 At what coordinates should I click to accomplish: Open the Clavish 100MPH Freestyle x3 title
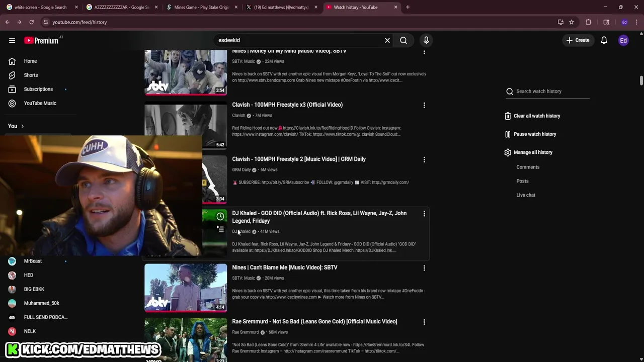tap(287, 105)
